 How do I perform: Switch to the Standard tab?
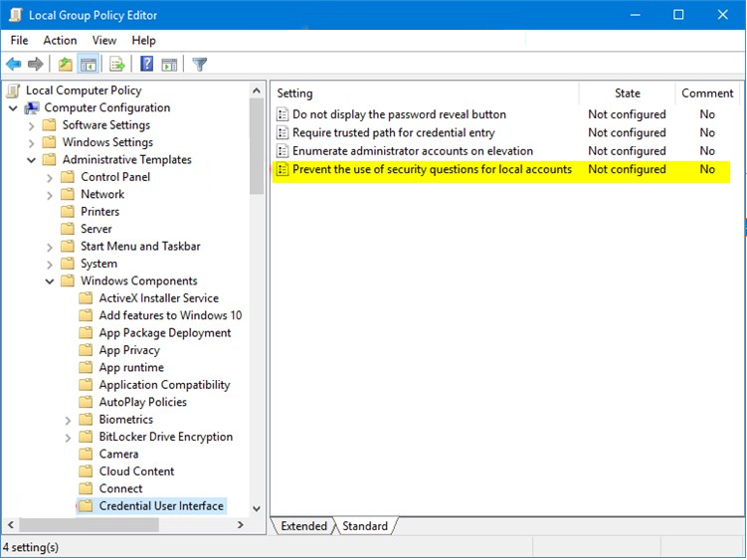pos(365,526)
